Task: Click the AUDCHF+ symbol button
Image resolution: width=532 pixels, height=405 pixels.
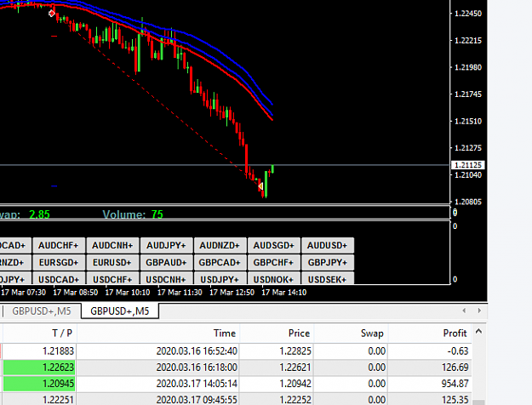Action: (59, 245)
